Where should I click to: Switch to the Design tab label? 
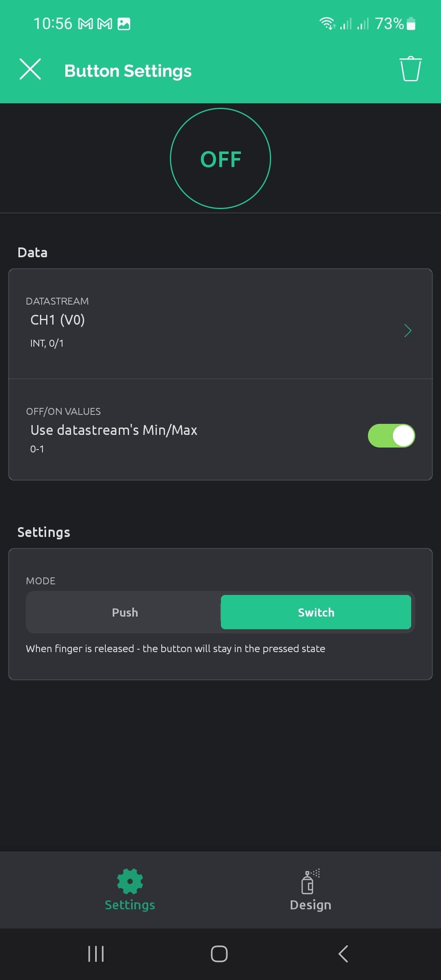point(310,905)
